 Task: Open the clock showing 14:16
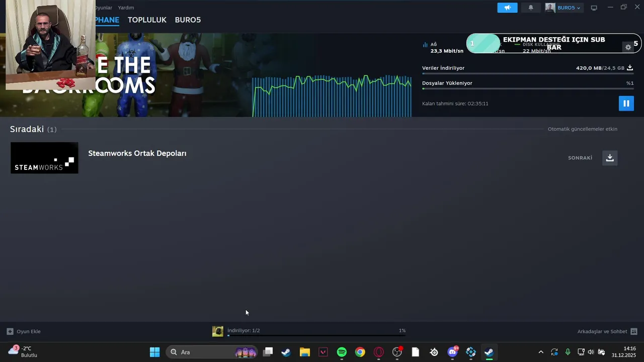(x=624, y=351)
